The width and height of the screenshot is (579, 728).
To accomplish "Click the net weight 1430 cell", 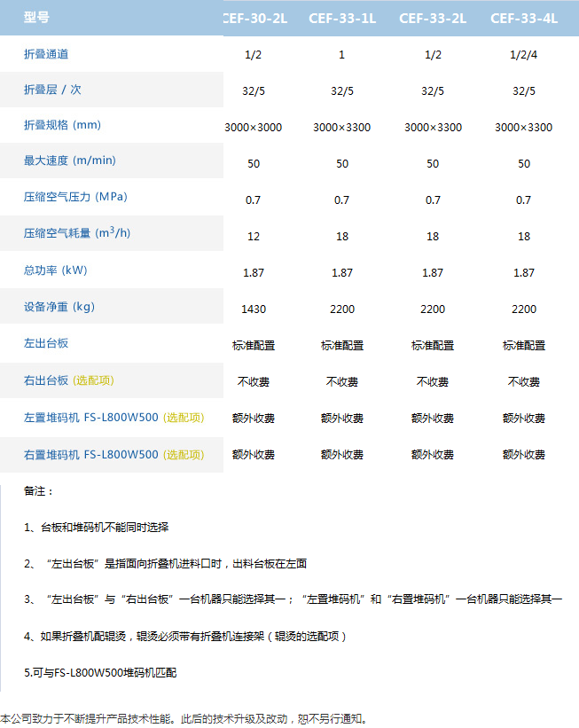I will pyautogui.click(x=254, y=309).
